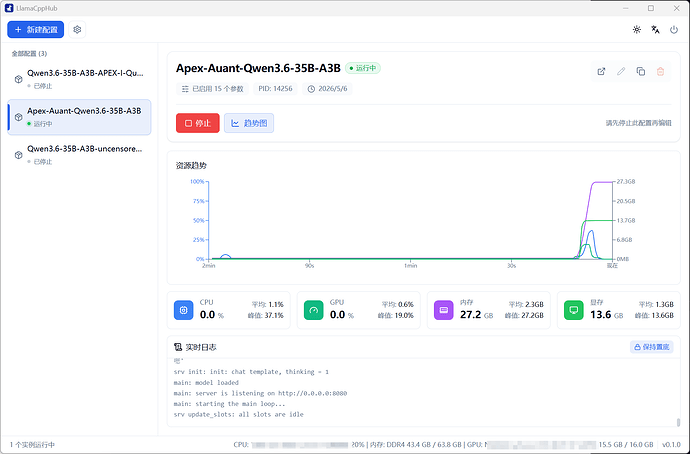This screenshot has height=454, width=690.
Task: Click status bar 1 个实例运行中 text
Action: [32, 445]
